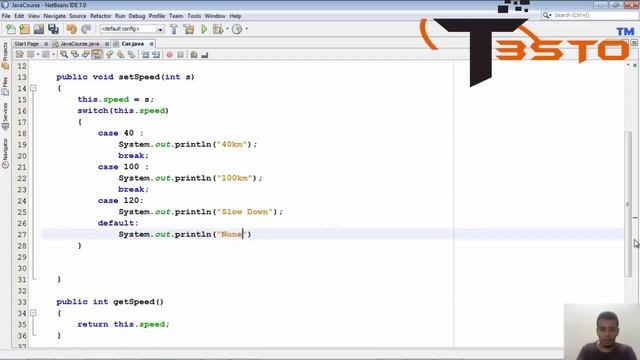
Task: Toggle Highlight Search in editor toolbar
Action: [97, 55]
